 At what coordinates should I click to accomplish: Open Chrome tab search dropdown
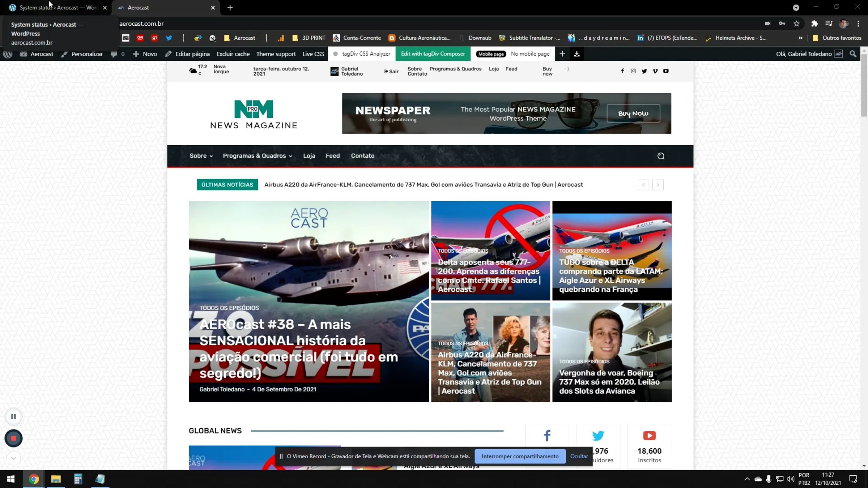tap(796, 8)
